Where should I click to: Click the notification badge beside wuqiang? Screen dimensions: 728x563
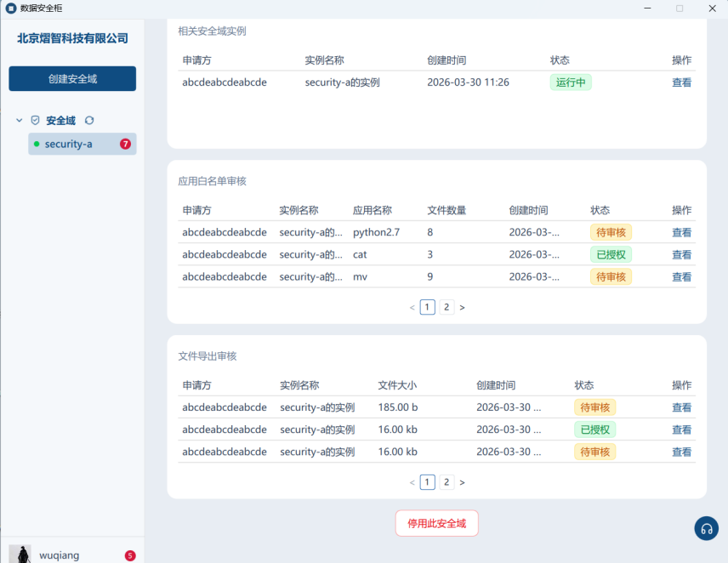[130, 555]
